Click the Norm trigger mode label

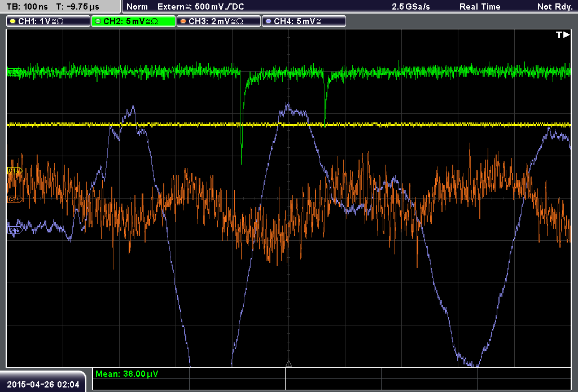click(137, 7)
